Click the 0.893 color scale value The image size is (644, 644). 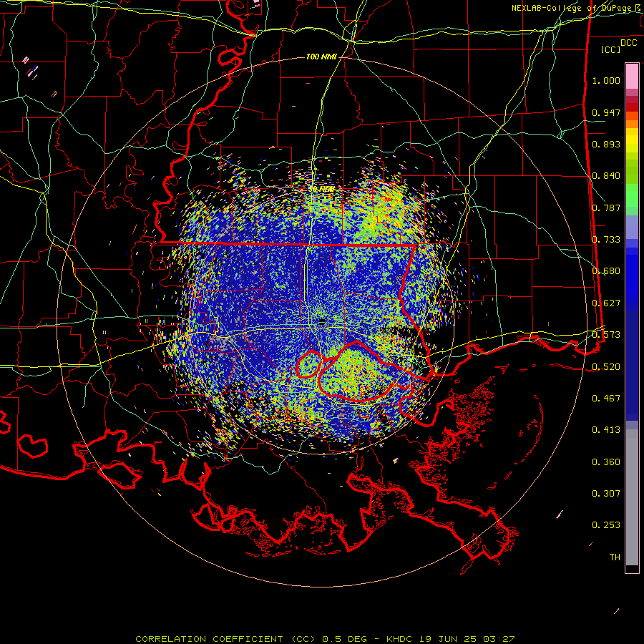tap(606, 144)
